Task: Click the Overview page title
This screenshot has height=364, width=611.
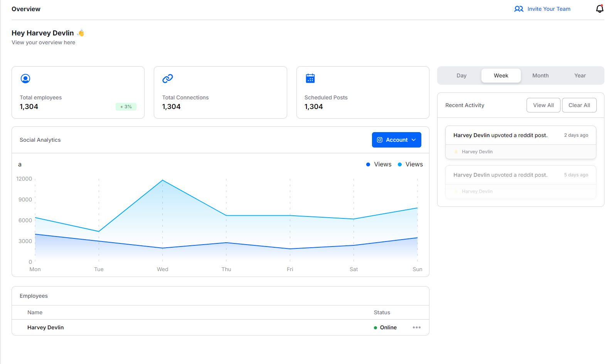Action: point(26,9)
